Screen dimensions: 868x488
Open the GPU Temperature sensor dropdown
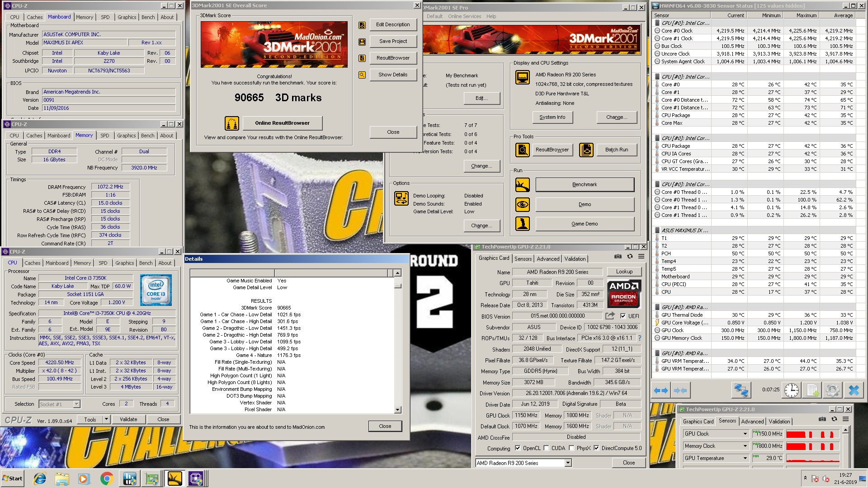point(745,458)
